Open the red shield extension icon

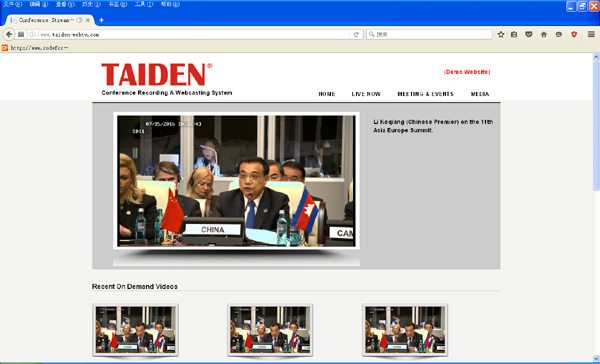coord(574,34)
